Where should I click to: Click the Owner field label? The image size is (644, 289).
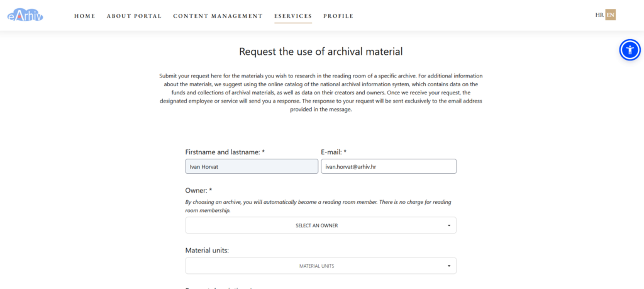click(x=198, y=191)
